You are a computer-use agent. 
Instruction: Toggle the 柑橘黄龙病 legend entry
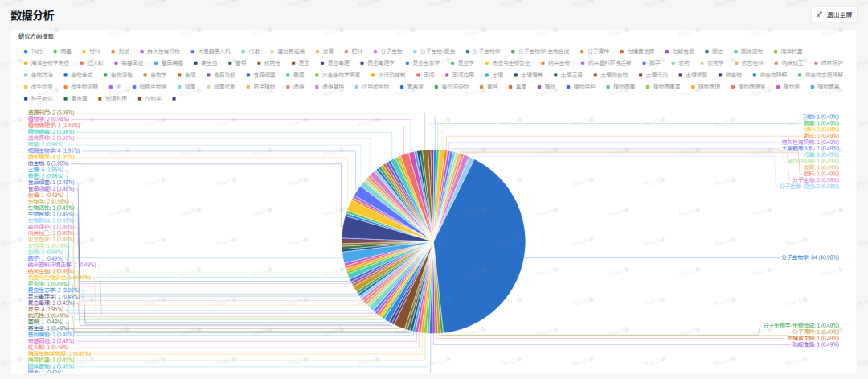[x=637, y=51]
